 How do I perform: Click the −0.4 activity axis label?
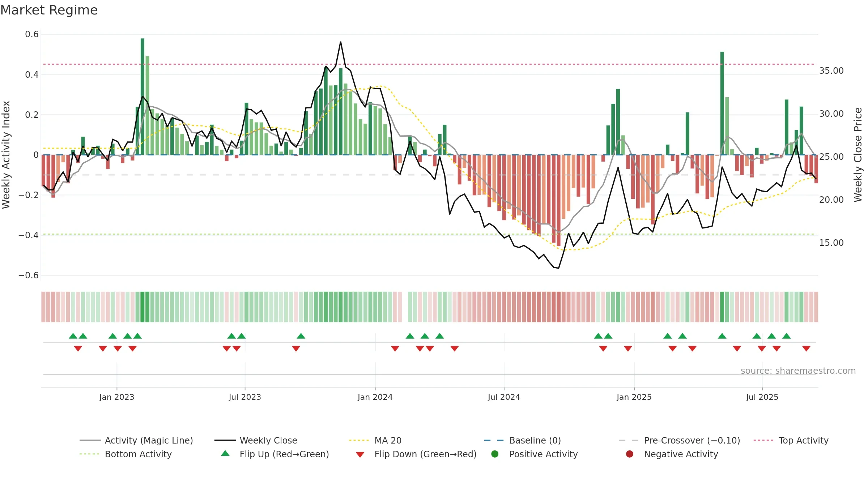(x=29, y=235)
